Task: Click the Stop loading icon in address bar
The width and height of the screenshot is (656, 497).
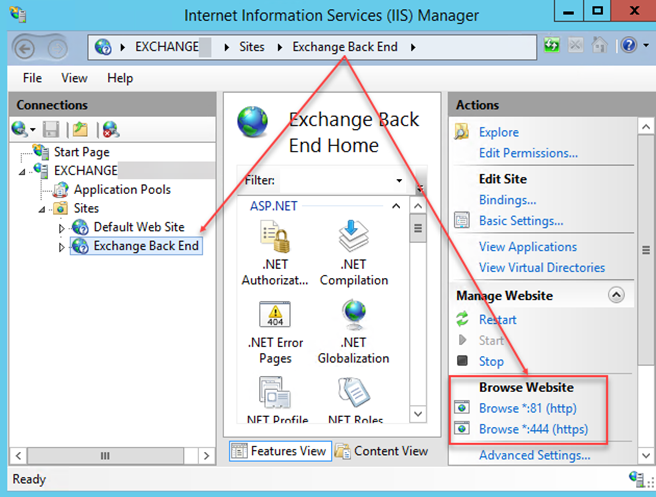Action: pos(575,45)
